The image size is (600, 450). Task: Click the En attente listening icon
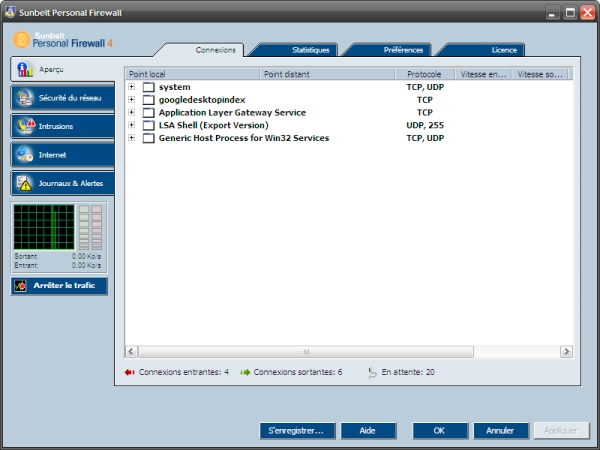(372, 372)
